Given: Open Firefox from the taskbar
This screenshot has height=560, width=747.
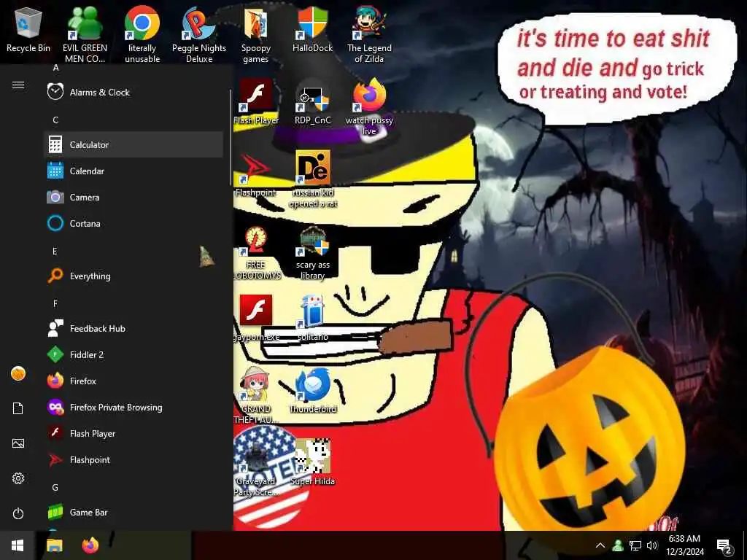Looking at the screenshot, I should coord(90,545).
